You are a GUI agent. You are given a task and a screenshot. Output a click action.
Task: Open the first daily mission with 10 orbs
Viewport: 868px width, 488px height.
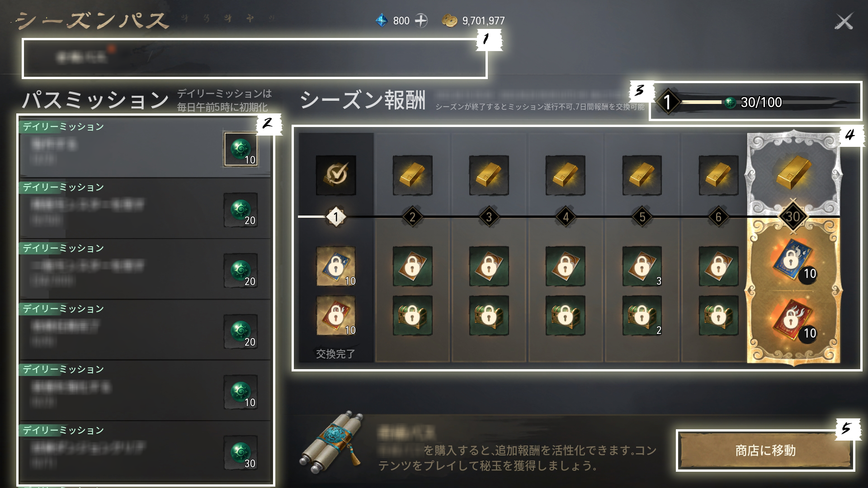(x=145, y=148)
